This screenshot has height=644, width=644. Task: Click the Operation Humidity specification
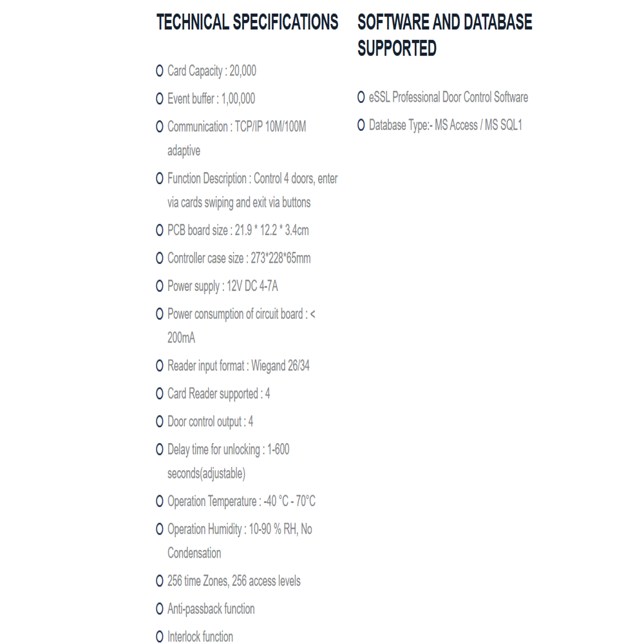pyautogui.click(x=240, y=542)
